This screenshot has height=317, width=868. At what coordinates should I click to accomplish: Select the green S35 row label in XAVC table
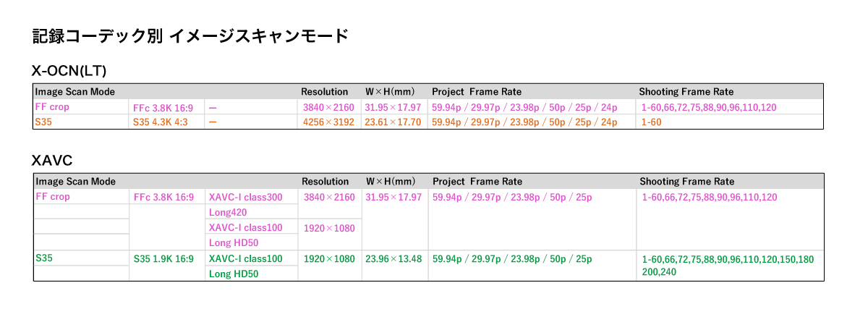[44, 258]
